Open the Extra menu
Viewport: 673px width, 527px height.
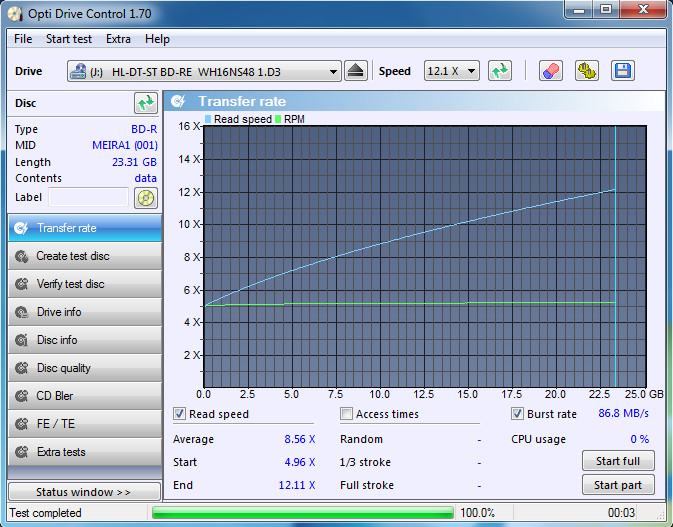coord(118,39)
